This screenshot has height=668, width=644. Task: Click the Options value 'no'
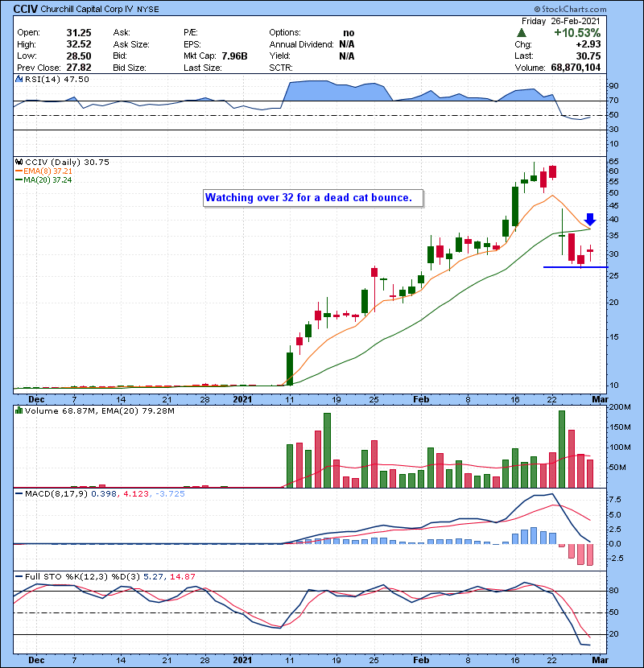[349, 33]
